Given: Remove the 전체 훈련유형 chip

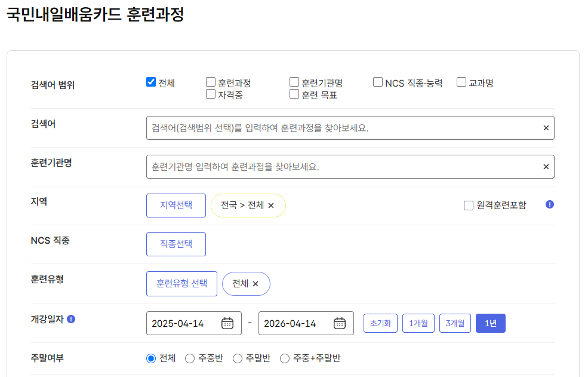Looking at the screenshot, I should tap(255, 284).
